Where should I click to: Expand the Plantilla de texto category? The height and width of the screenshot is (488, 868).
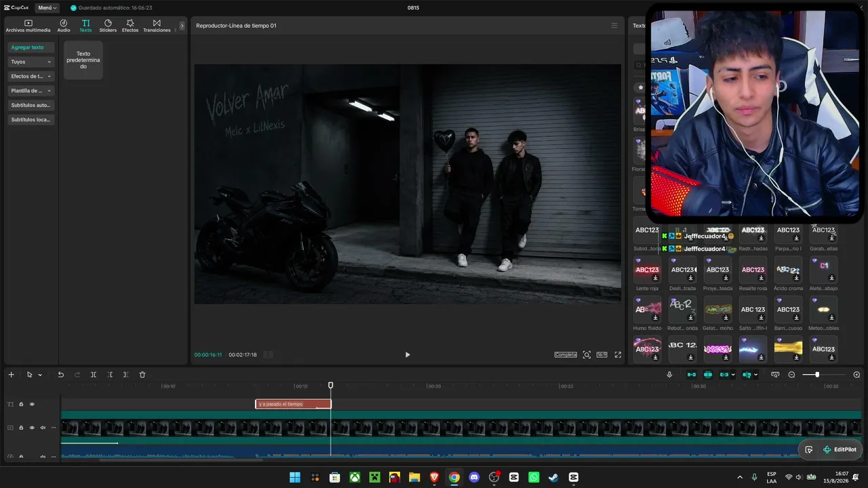pyautogui.click(x=31, y=91)
